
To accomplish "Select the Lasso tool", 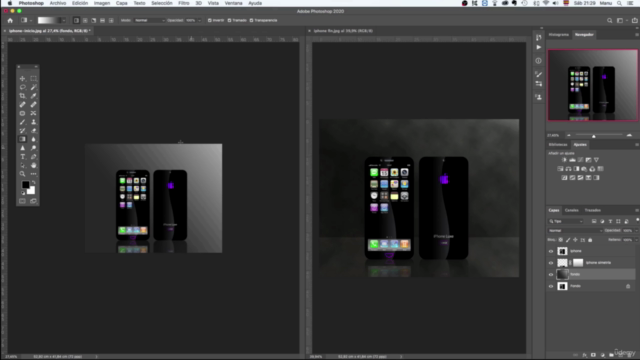I will (22, 87).
